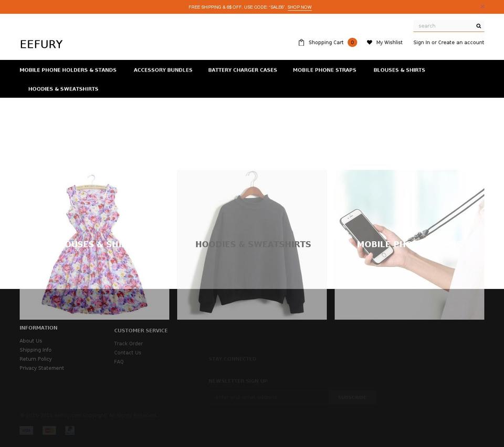Open Battery Charger Cases menu

click(x=243, y=70)
